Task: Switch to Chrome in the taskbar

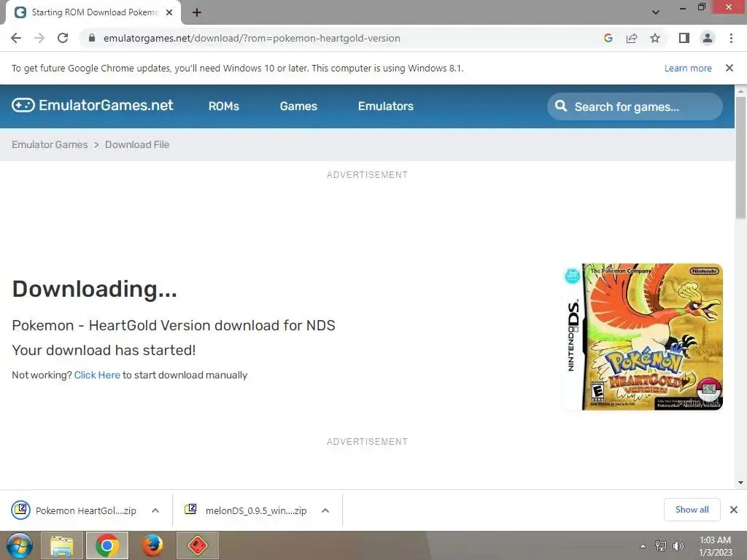Action: 107,545
